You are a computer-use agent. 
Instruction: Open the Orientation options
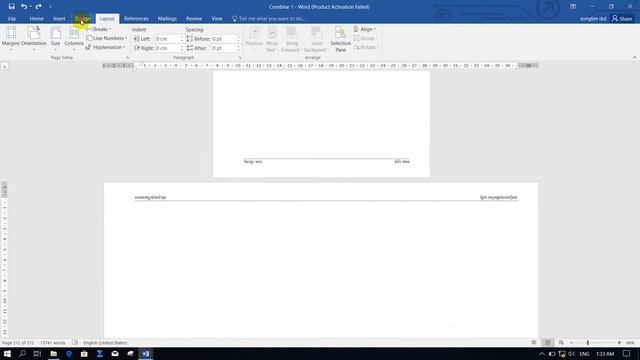pos(34,38)
